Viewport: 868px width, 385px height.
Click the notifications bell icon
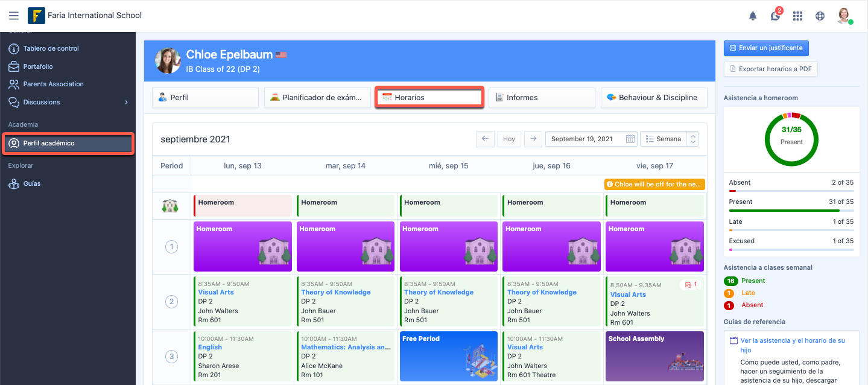pos(753,16)
